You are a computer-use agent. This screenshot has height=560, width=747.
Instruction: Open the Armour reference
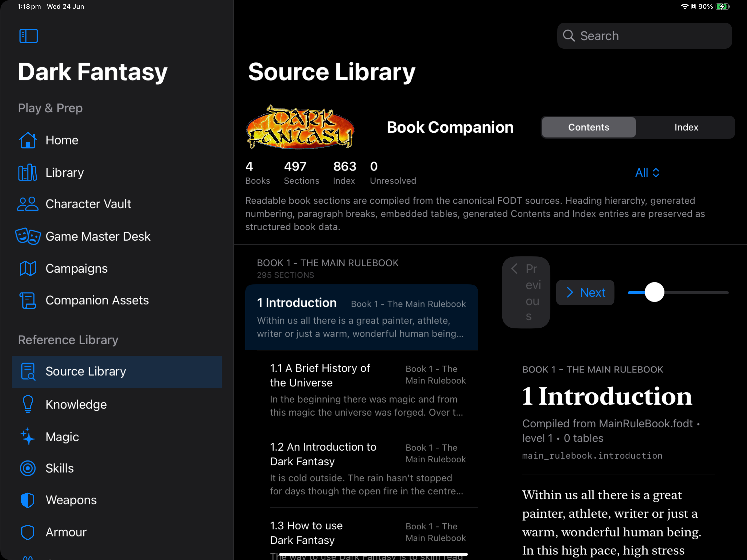pos(116,532)
